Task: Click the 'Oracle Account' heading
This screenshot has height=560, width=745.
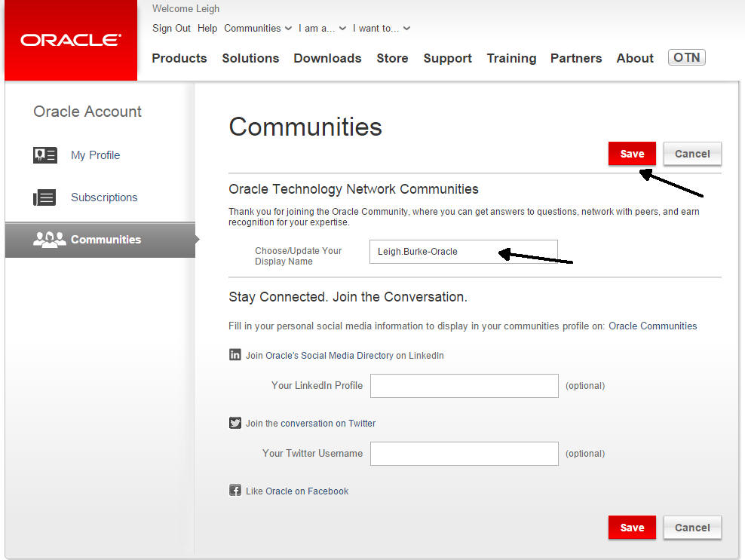Action: point(87,111)
